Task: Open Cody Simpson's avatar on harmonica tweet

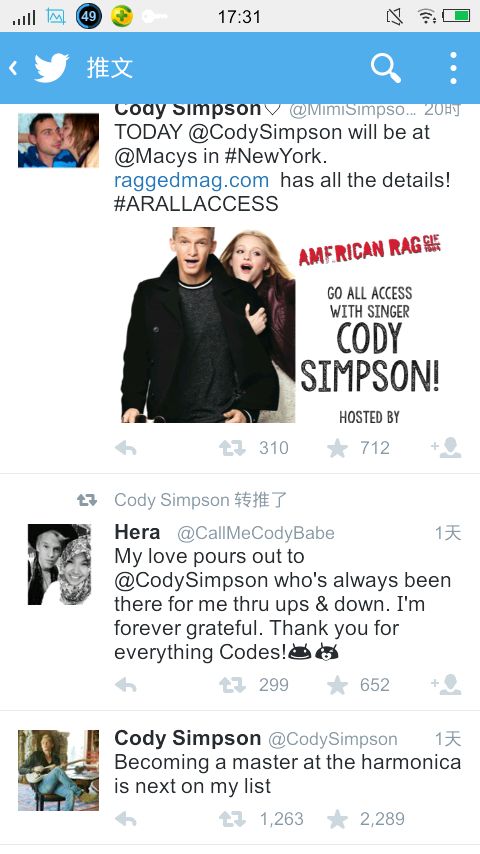Action: point(58,770)
